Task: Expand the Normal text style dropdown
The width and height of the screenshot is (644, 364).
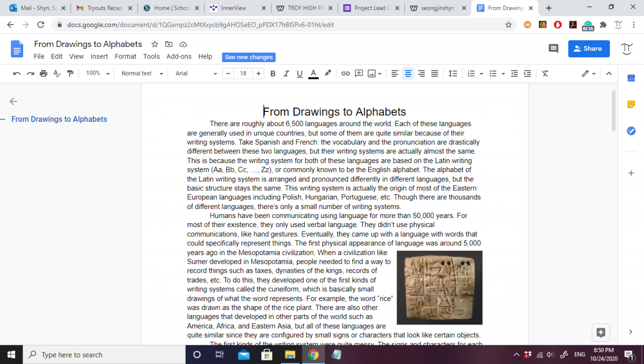Action: point(142,74)
